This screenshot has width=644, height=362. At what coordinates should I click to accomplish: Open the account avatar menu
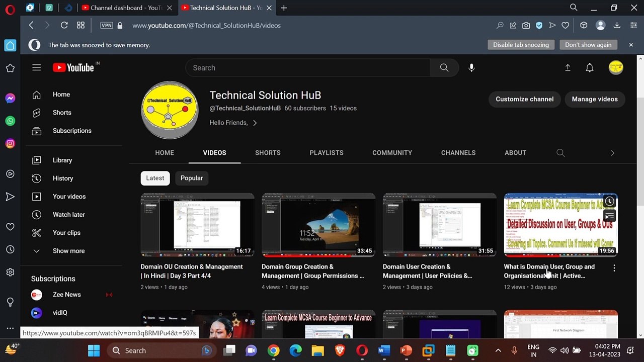pos(616,67)
